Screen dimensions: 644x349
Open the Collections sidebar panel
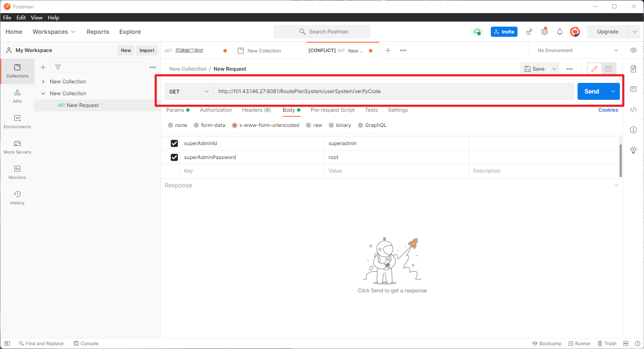coord(17,71)
